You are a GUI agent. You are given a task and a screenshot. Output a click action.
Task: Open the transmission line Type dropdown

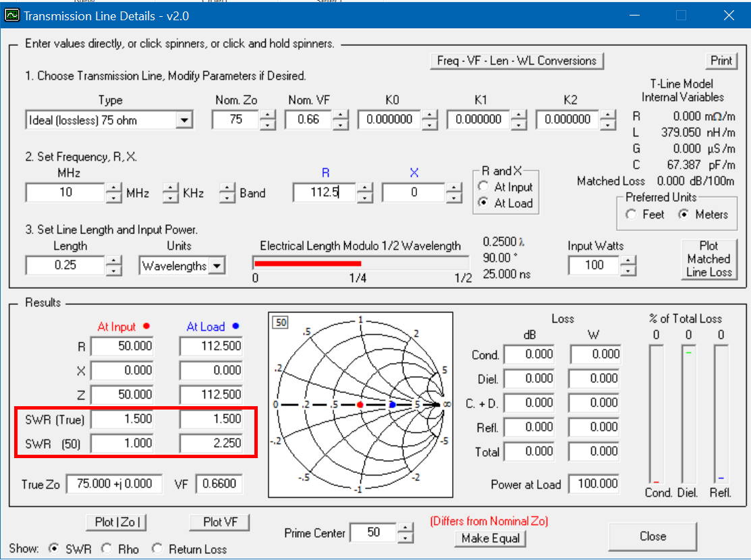184,121
